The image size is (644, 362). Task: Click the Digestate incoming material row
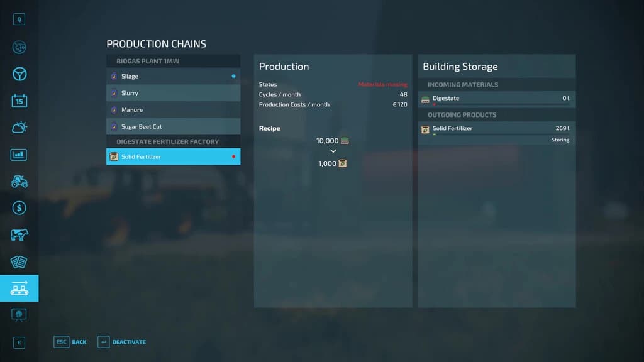pyautogui.click(x=497, y=99)
